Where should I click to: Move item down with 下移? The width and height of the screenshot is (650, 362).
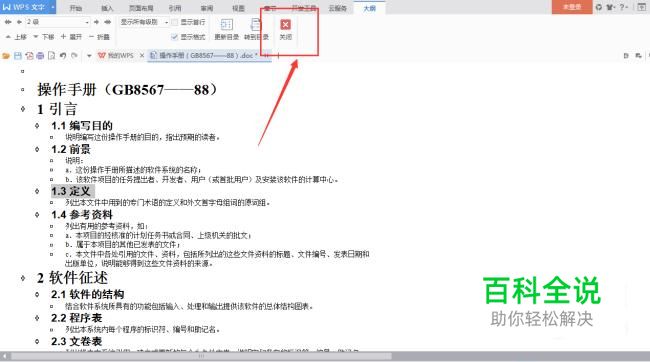pyautogui.click(x=44, y=37)
